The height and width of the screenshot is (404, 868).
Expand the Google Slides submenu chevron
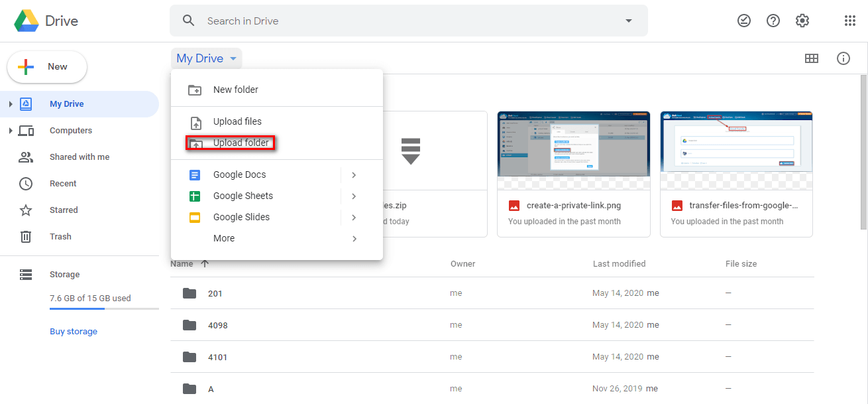[x=354, y=218]
